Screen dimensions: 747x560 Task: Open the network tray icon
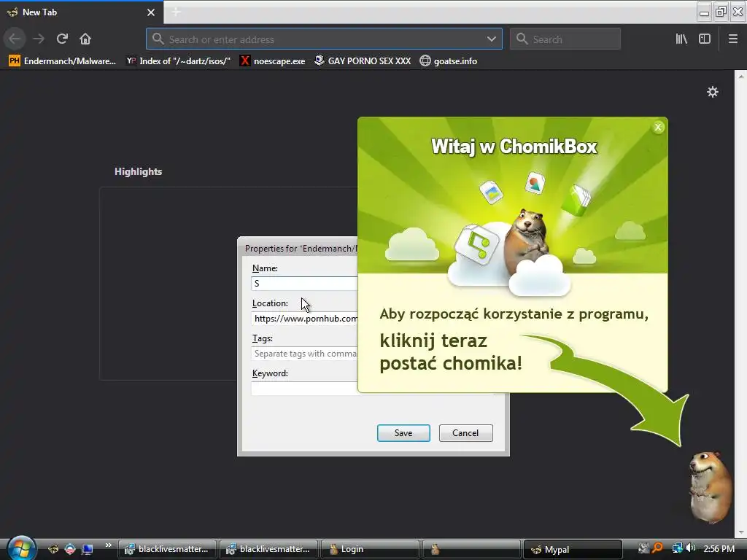677,548
